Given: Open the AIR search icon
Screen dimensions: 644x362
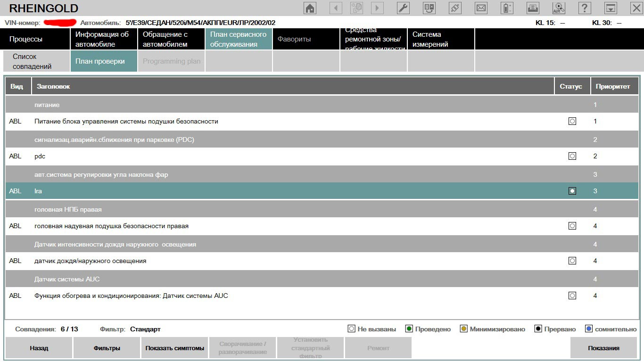Looking at the screenshot, I should (559, 8).
